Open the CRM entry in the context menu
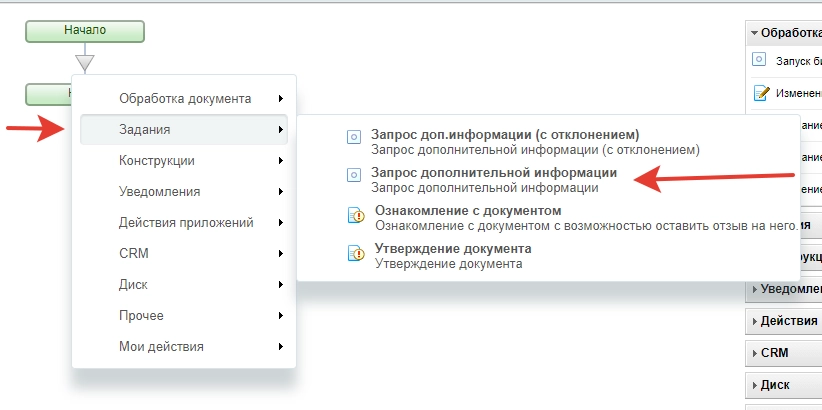 tap(184, 253)
